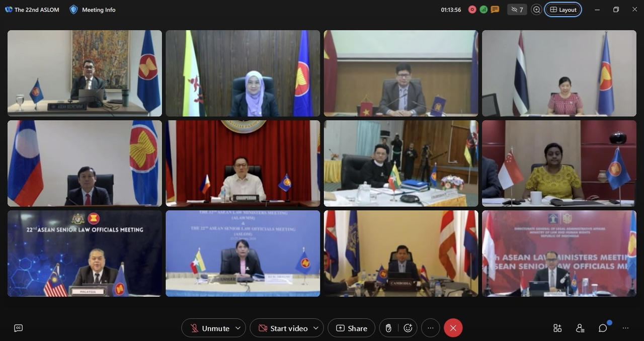Click the recording indicator icon
The height and width of the screenshot is (341, 644).
coord(472,9)
